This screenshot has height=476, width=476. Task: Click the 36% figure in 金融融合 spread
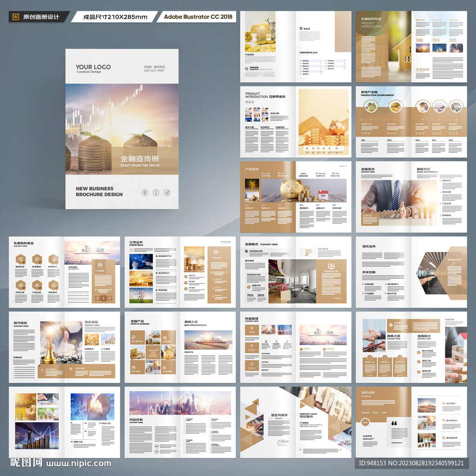tap(261, 295)
